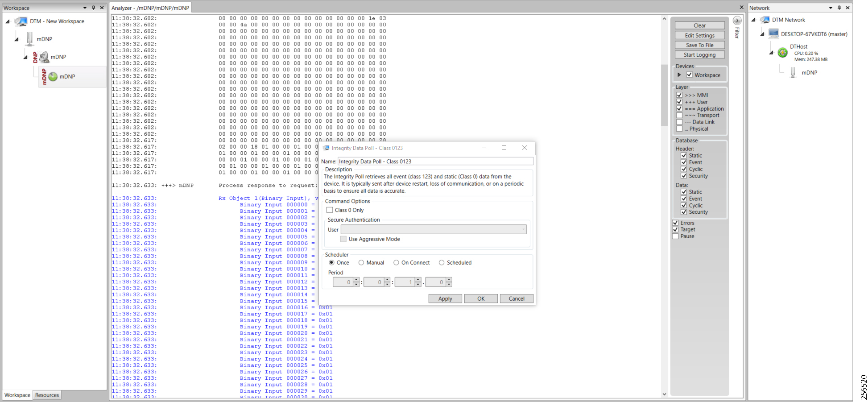Click the mDNP device icon in the Network panel
The width and height of the screenshot is (868, 402).
pos(793,72)
